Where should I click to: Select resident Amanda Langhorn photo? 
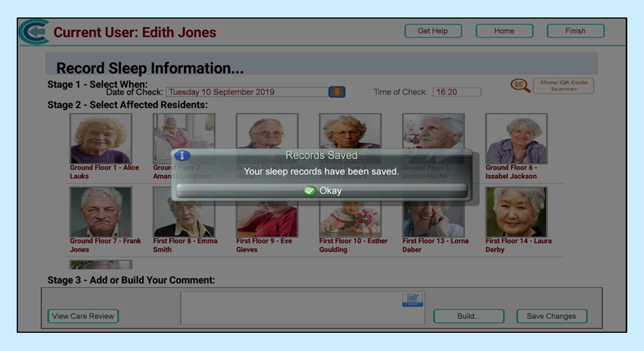pos(184,138)
